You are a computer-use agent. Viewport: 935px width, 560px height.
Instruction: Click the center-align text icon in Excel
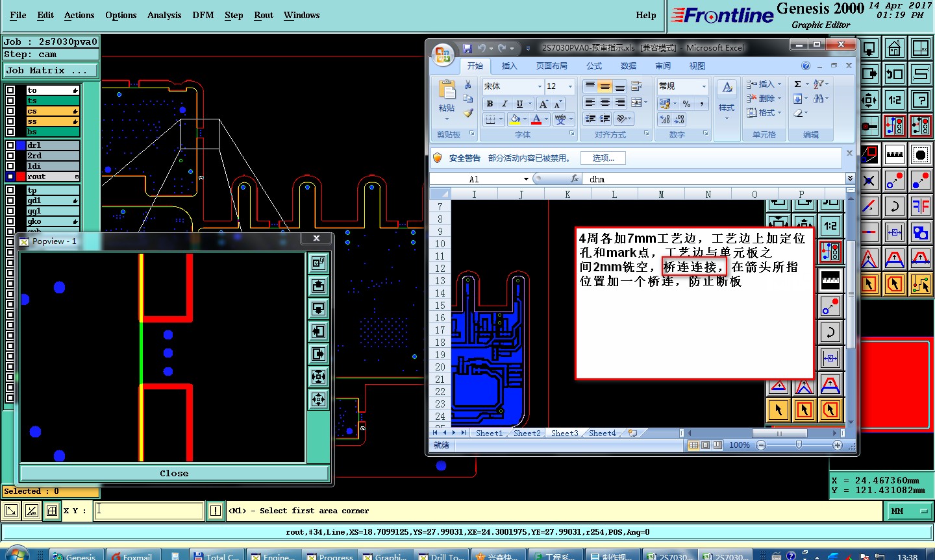pos(605,103)
